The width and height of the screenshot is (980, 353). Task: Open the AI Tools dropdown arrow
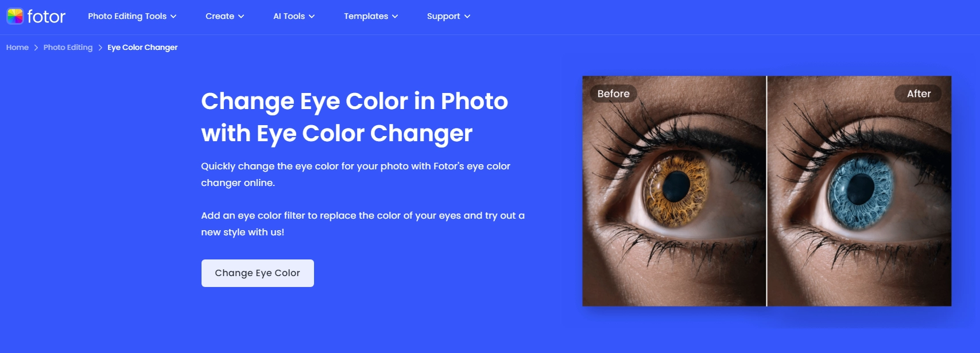[x=312, y=17]
